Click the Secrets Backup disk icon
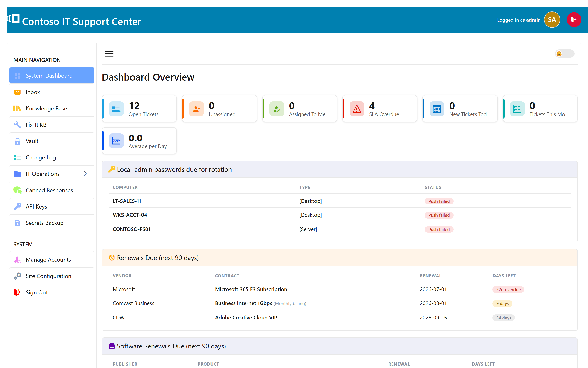 point(18,223)
